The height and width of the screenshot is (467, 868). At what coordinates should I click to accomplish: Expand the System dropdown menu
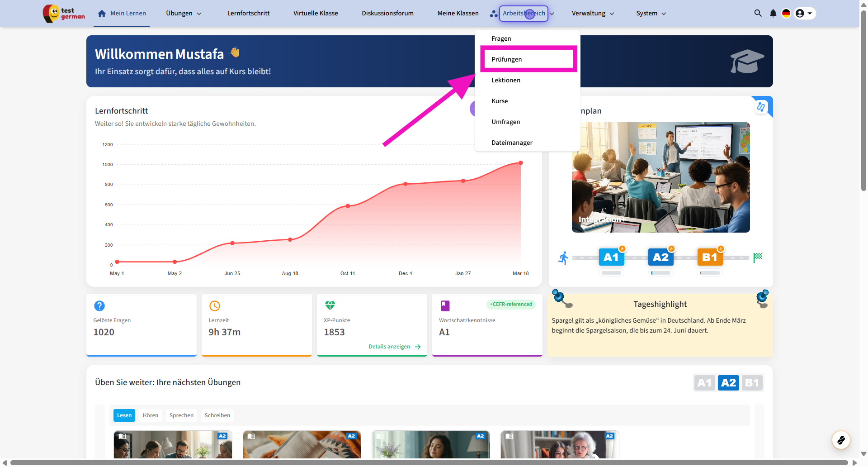651,14
